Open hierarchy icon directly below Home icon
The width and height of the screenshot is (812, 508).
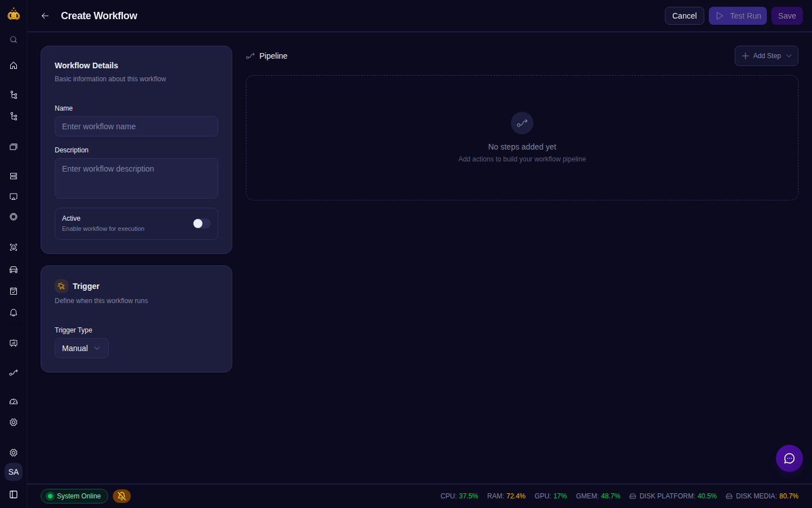point(14,95)
